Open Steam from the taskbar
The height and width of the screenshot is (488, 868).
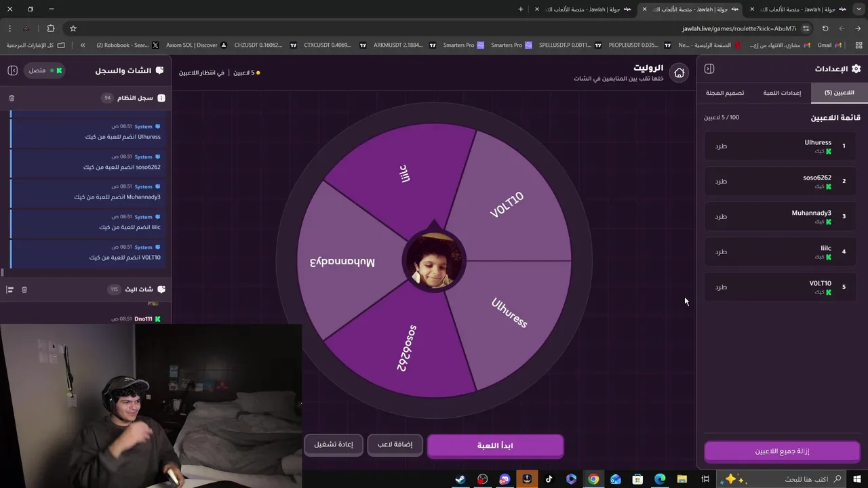coord(460,479)
